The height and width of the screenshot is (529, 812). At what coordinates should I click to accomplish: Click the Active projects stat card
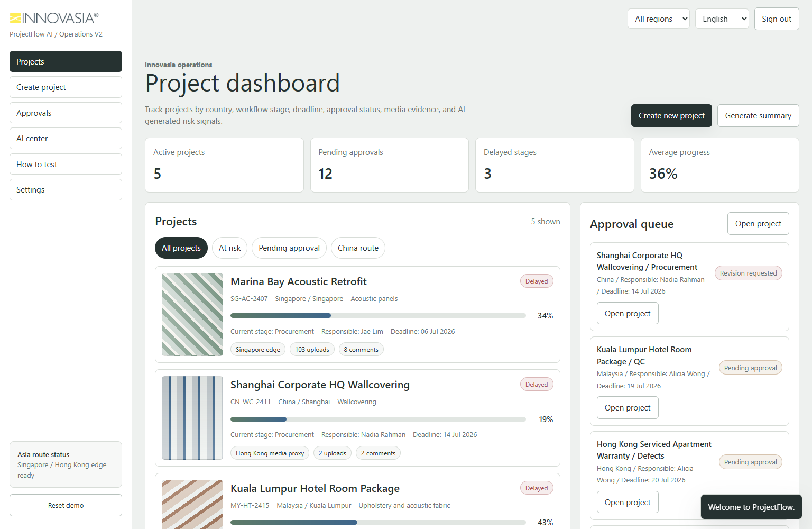pyautogui.click(x=224, y=165)
